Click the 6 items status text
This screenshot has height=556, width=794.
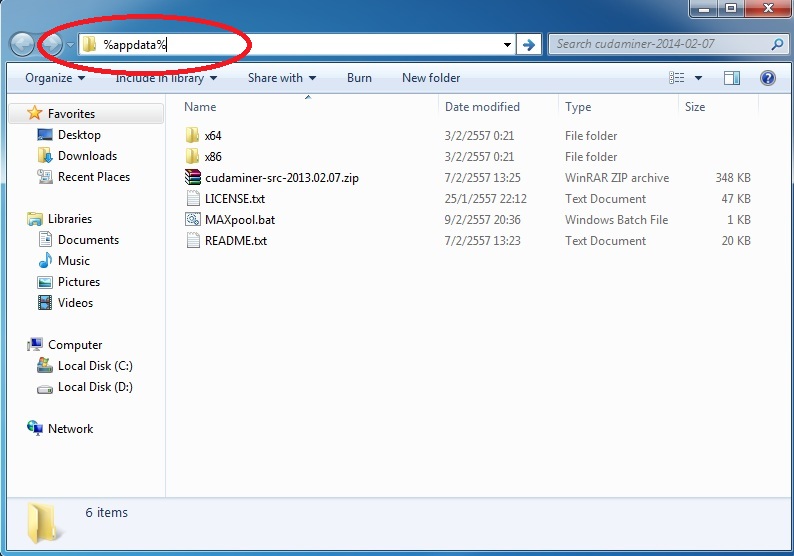pos(106,512)
